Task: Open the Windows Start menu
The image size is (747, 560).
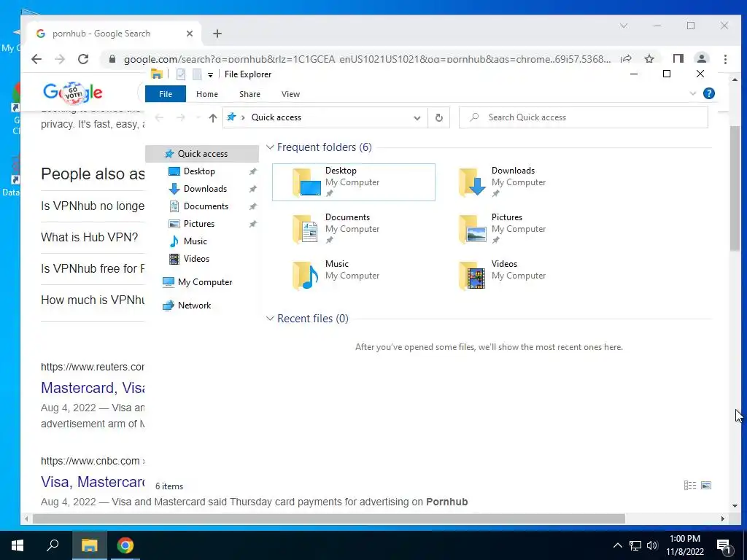Action: coord(18,545)
